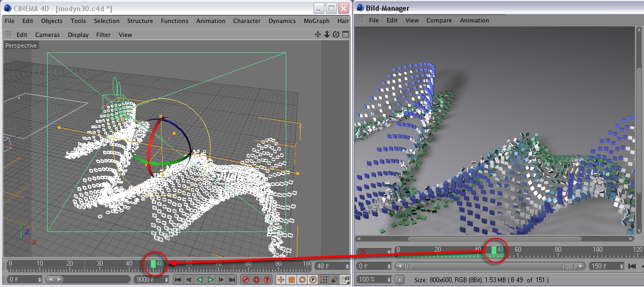The image size is (644, 287).
Task: Expand the arrow button beside zoom percentage
Action: 400,280
